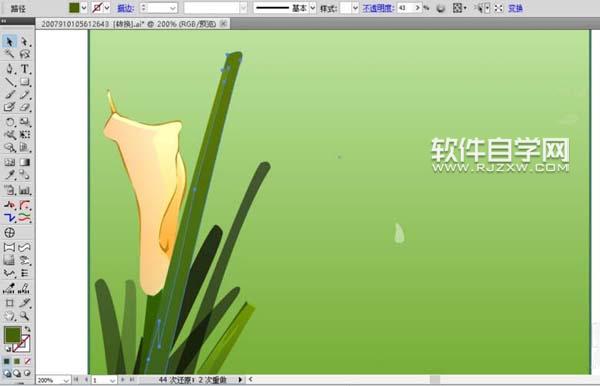The image size is (600, 386).
Task: Select the Eraser tool
Action: (25, 107)
